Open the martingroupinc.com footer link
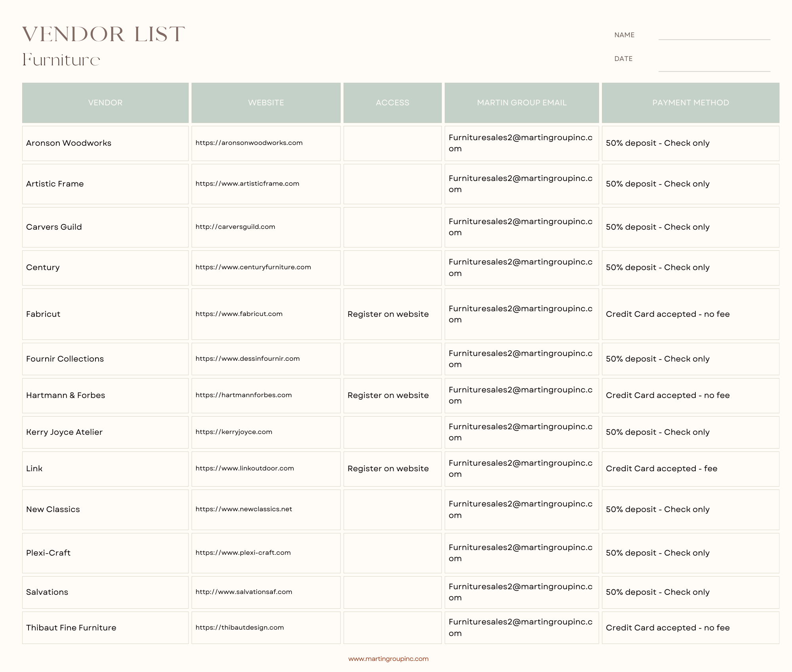 point(388,659)
